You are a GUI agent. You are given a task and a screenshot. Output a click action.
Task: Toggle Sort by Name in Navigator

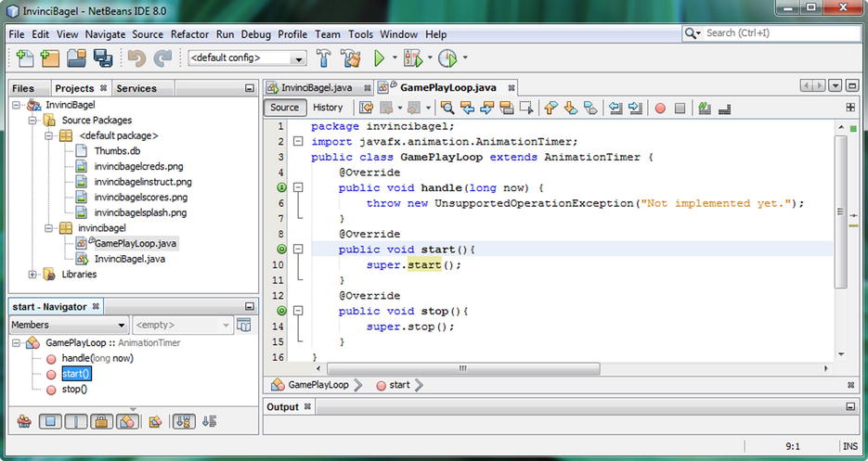pos(184,422)
